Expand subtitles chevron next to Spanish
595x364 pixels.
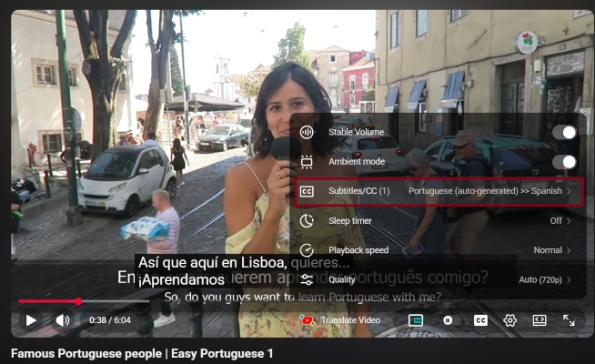569,191
